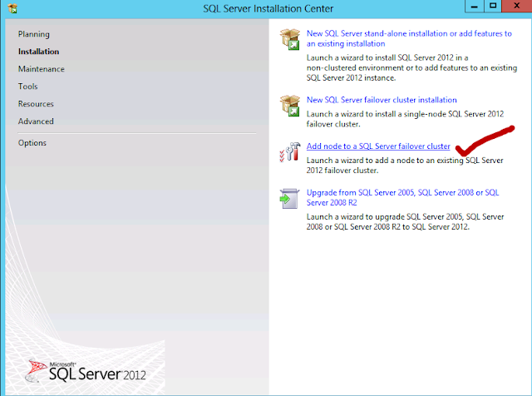Click the text 'Launch a wizard to upgrade SQL Server 2005'

[x=384, y=216]
